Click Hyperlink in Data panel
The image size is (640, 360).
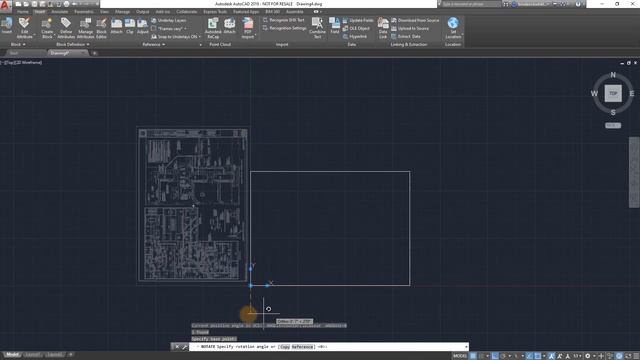point(355,36)
